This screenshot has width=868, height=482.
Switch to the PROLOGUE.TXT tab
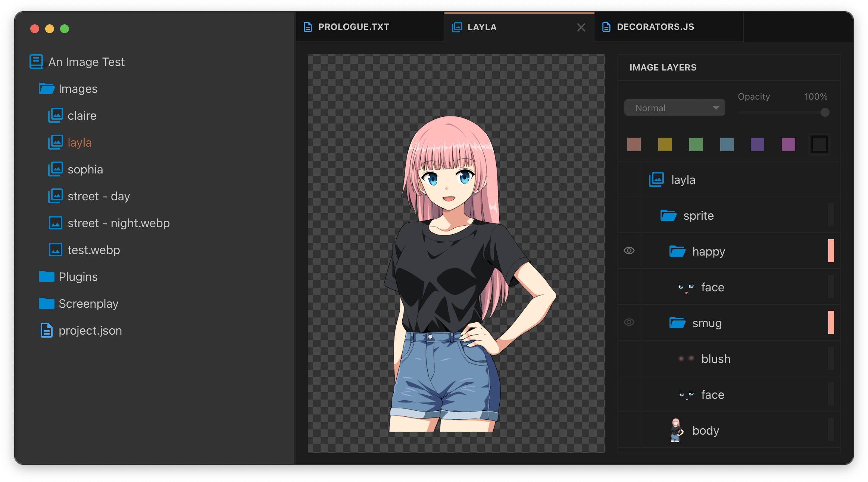353,27
